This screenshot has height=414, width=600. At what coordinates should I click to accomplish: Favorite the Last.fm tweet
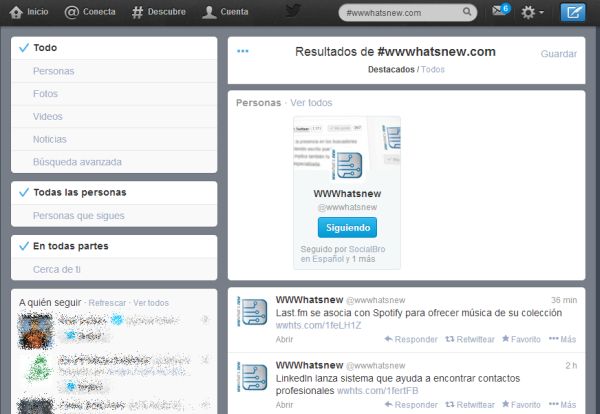click(x=521, y=339)
